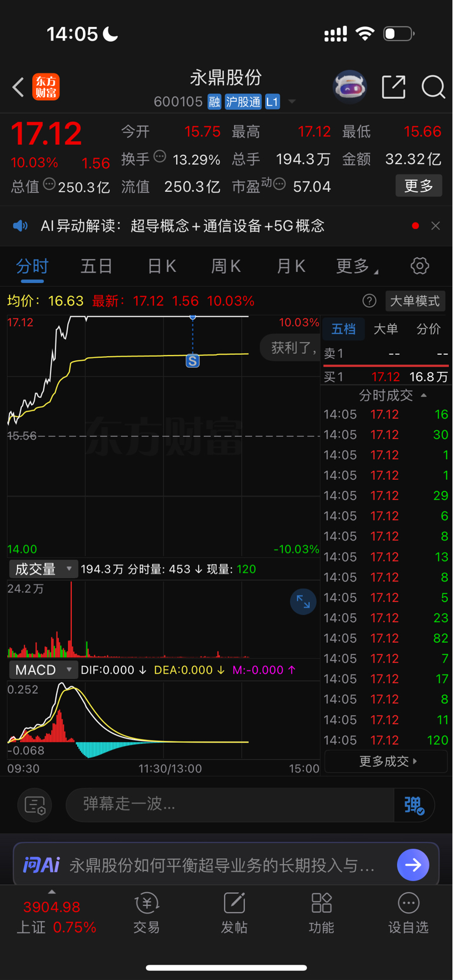Open chart settings gear icon

click(420, 266)
